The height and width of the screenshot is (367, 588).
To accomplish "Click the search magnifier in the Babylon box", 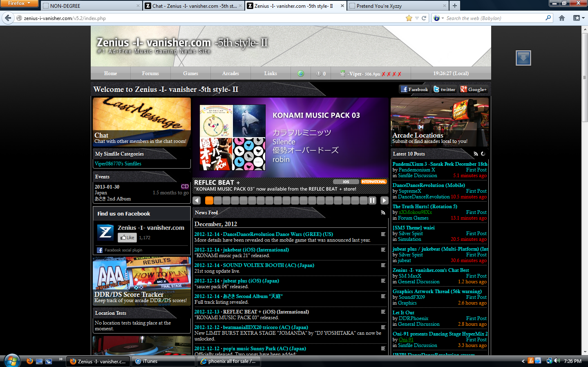I will pos(548,18).
